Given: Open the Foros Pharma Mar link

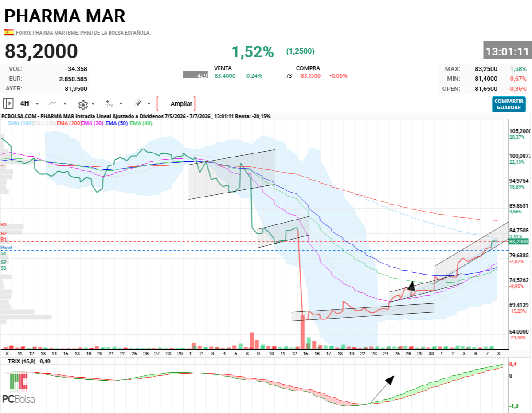Looking at the screenshot, I should 83,33.
